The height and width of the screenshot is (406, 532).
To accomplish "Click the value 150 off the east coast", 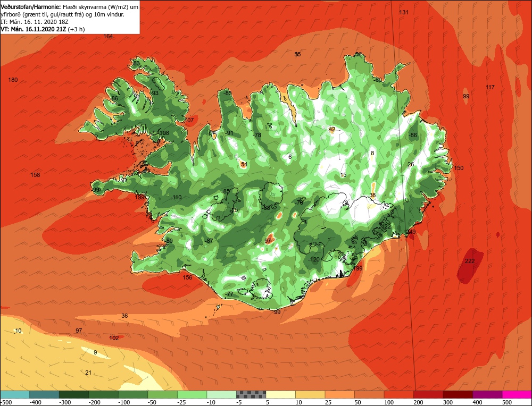I will tap(459, 168).
